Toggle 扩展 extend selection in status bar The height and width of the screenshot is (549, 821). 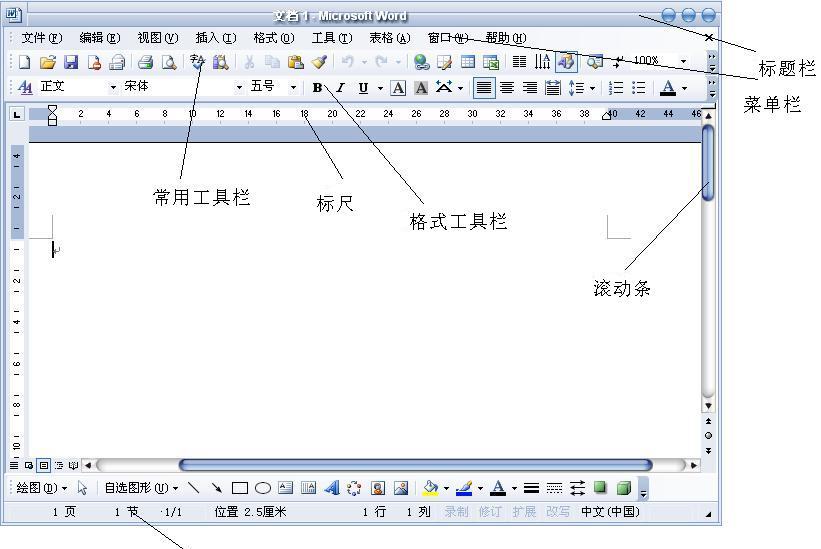[x=524, y=512]
